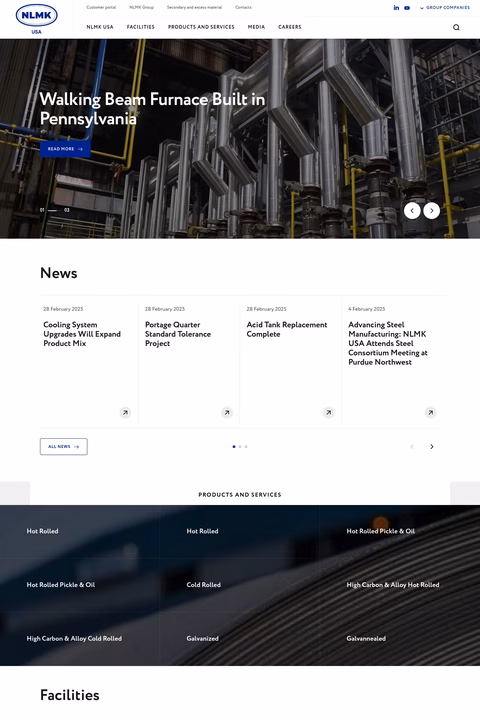Click the 4 February 2025 date
Screen dimensions: 480x720
(367, 309)
